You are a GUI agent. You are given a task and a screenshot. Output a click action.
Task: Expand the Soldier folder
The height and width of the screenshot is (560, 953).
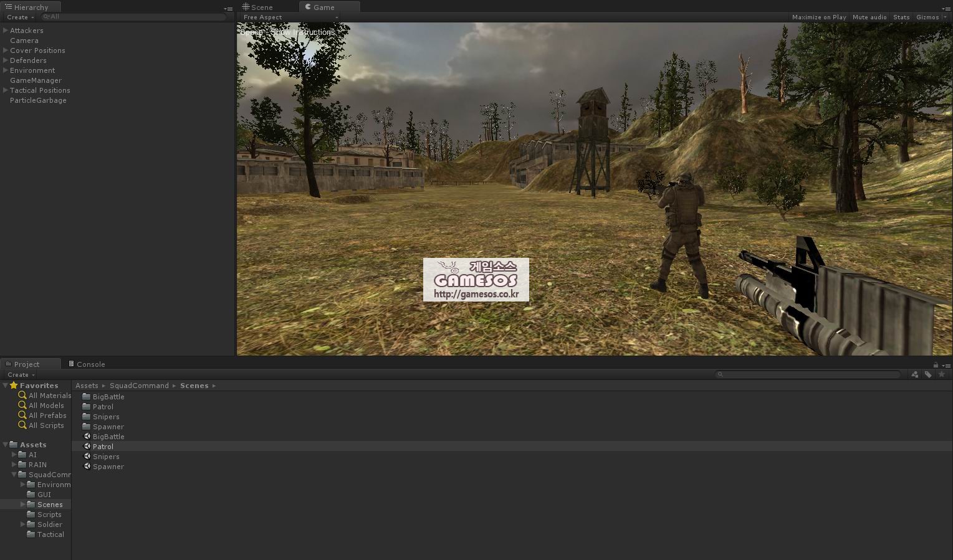(23, 524)
